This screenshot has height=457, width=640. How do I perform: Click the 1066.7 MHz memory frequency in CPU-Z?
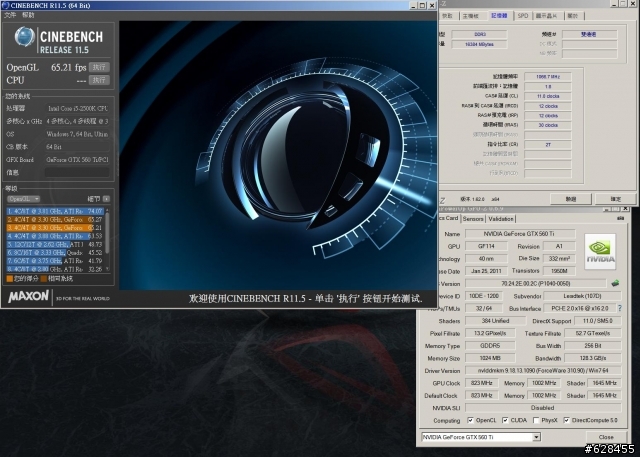[x=548, y=76]
